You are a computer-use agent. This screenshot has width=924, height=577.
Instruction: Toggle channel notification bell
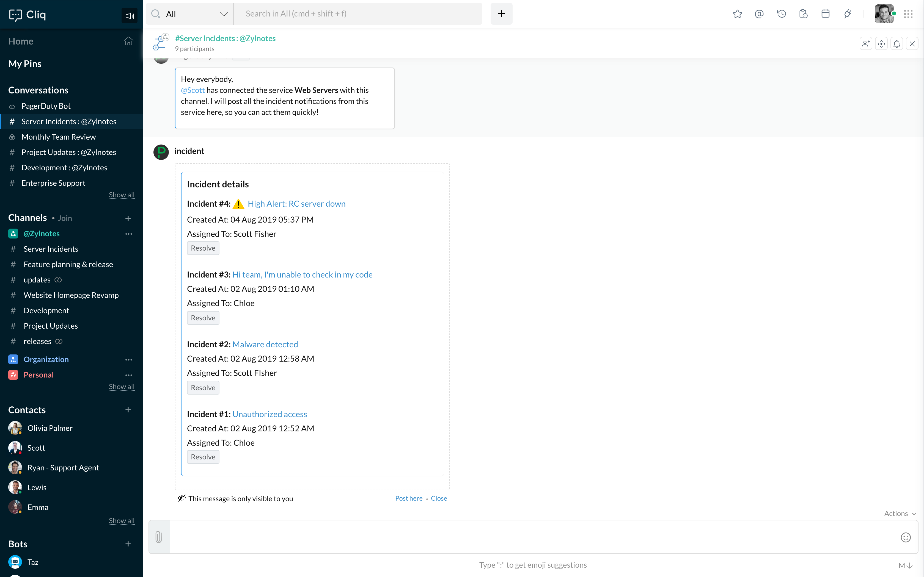[x=897, y=44]
